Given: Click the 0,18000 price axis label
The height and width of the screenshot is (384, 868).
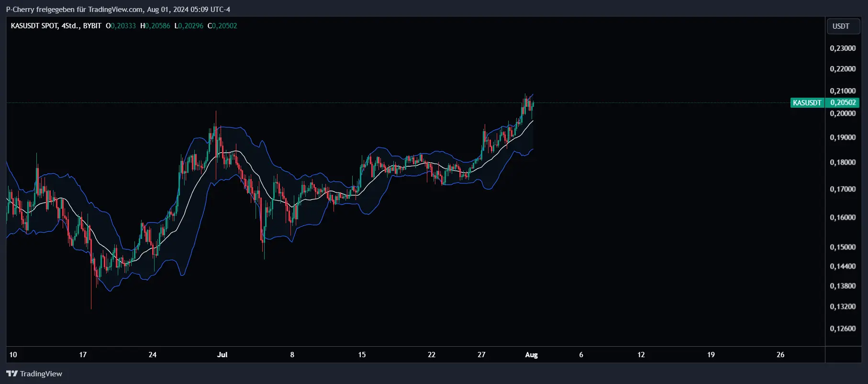Looking at the screenshot, I should point(843,162).
